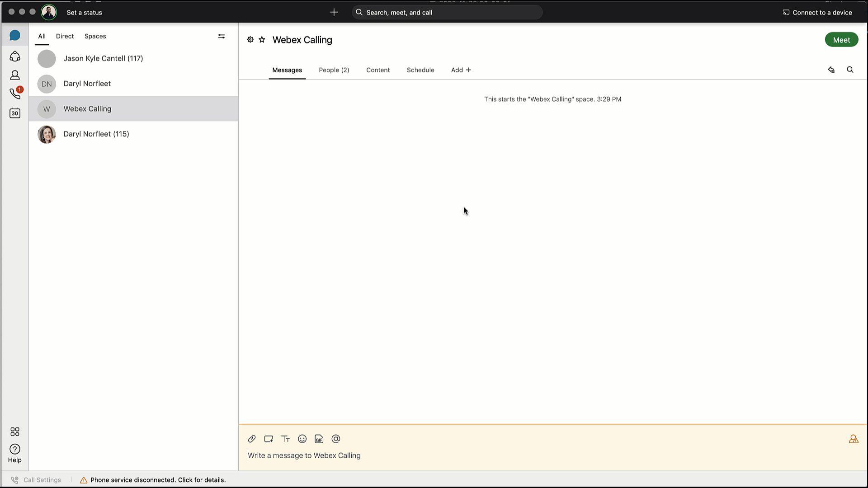Open Daryl Norfleet conversation with DN avatar
The image size is (868, 488).
coord(133,84)
